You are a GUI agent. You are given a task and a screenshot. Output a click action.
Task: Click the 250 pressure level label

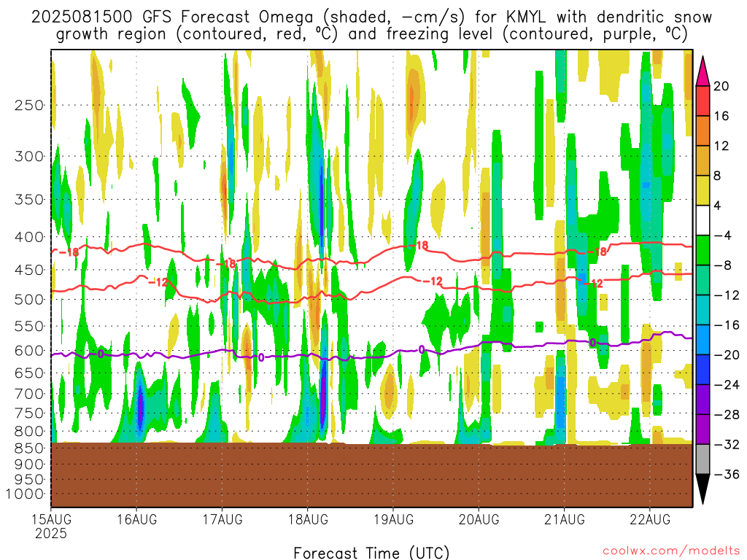(x=29, y=105)
